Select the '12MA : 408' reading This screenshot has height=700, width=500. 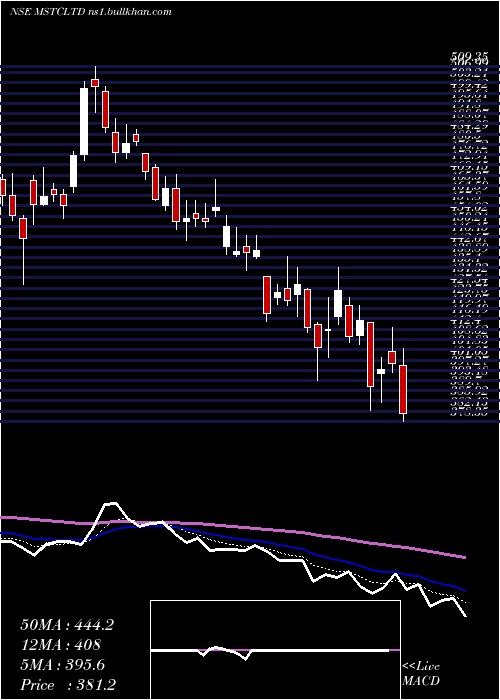[x=60, y=645]
